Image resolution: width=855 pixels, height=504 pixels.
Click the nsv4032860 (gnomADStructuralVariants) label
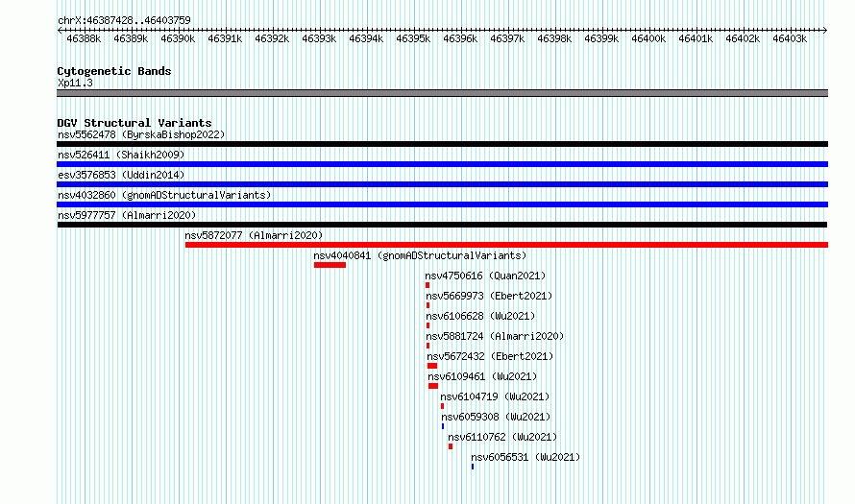[164, 195]
